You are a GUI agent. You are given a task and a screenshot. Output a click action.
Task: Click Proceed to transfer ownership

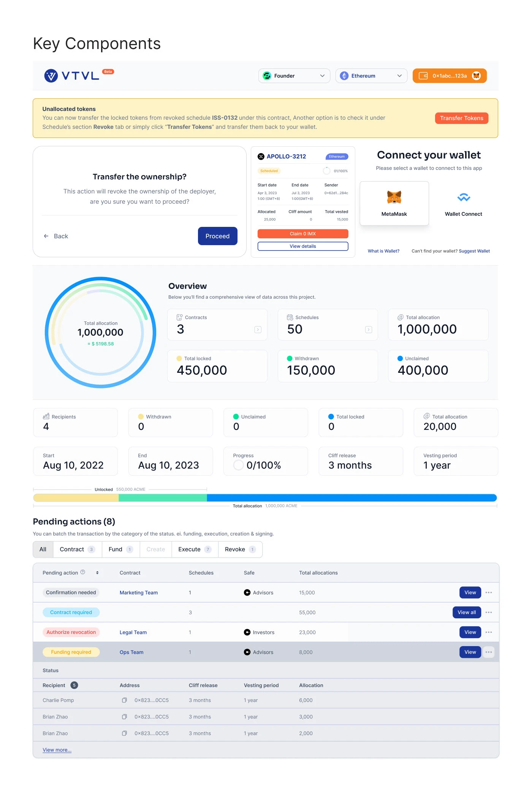tap(218, 236)
